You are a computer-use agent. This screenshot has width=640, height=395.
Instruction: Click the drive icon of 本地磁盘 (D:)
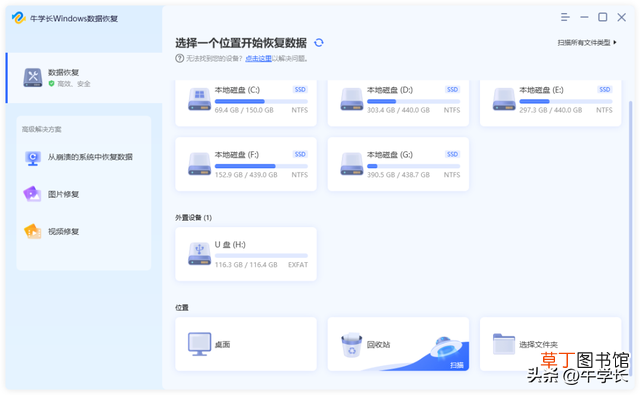click(352, 99)
